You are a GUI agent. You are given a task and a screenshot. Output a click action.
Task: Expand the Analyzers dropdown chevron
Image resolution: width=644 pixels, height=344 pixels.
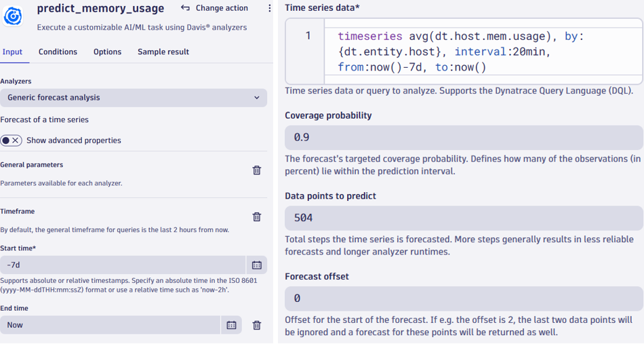[x=257, y=98]
